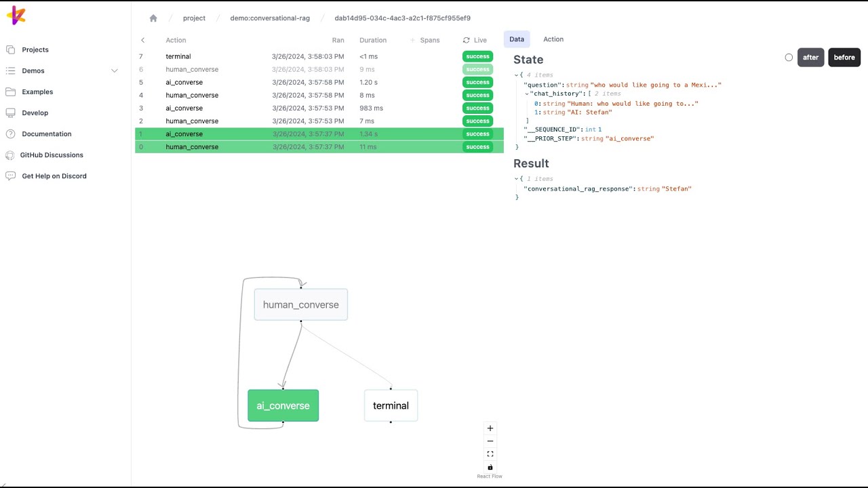Show state before the step

[844, 57]
